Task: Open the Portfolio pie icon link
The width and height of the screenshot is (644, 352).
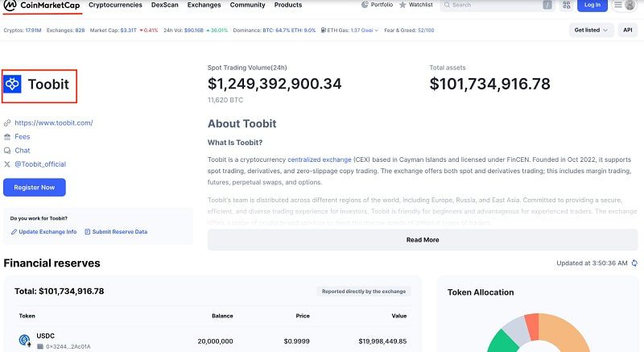Action: pyautogui.click(x=365, y=5)
